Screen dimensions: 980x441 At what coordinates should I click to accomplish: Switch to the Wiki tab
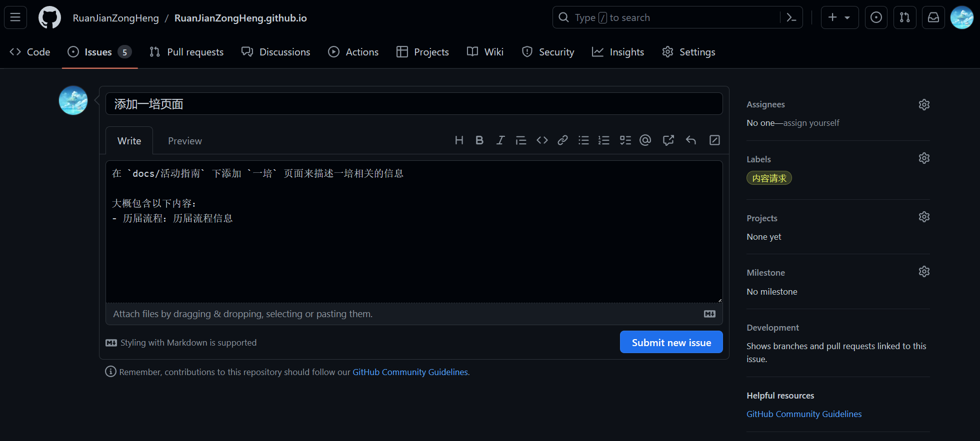485,52
